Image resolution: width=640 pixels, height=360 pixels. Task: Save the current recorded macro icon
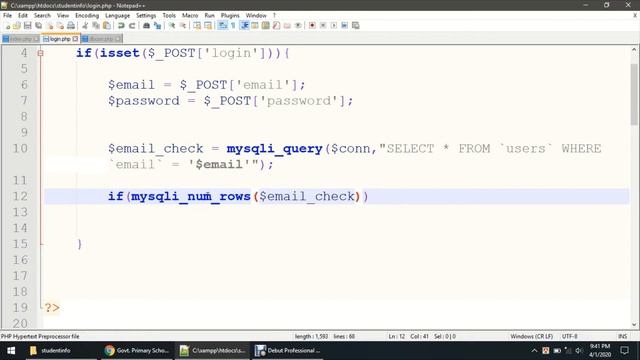[x=356, y=25]
